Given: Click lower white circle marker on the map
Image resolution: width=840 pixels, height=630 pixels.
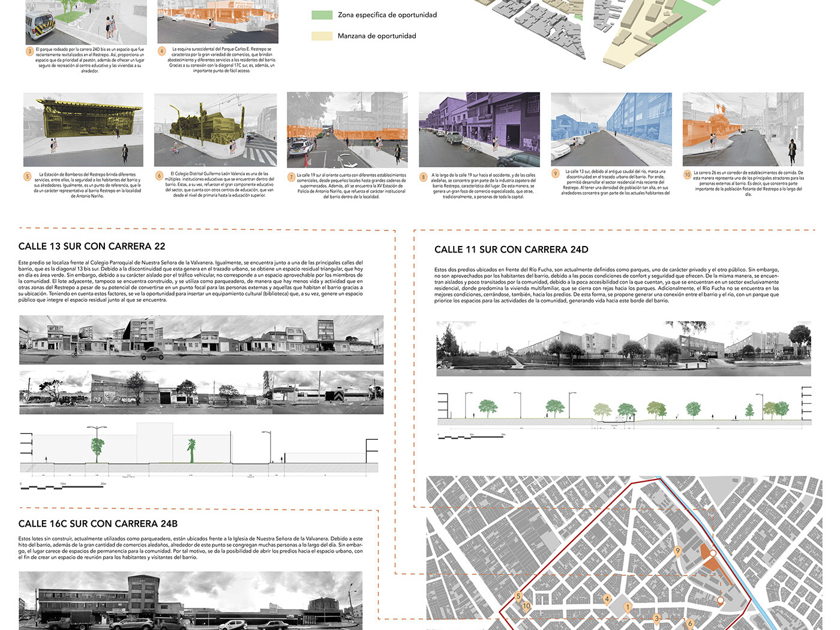Looking at the screenshot, I should (x=721, y=600).
